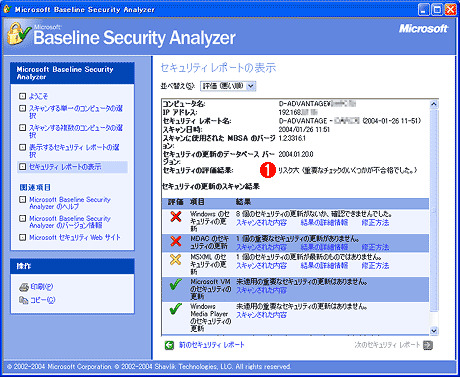Click スキャンされた内容 in MSXML row
Image resolution: width=460 pixels, height=377 pixels.
tap(261, 266)
